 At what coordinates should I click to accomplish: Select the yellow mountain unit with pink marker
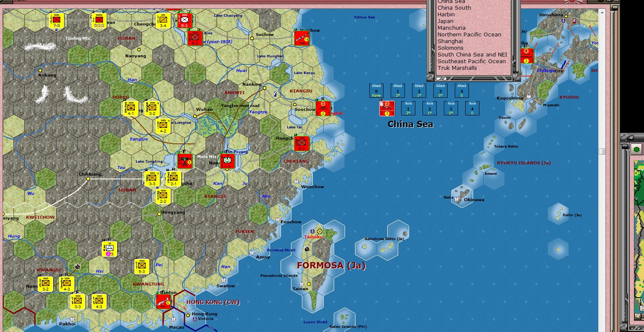tap(109, 249)
